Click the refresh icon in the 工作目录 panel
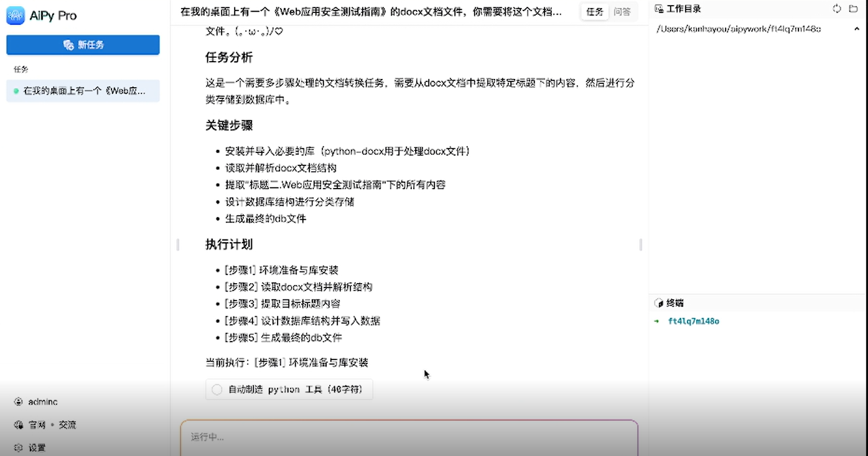The height and width of the screenshot is (456, 868). [x=837, y=7]
